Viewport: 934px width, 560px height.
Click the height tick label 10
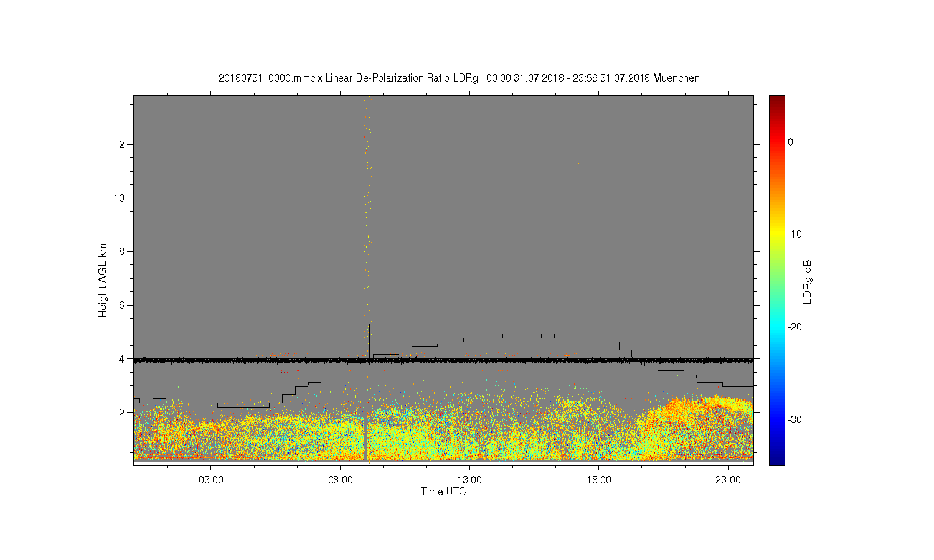120,198
